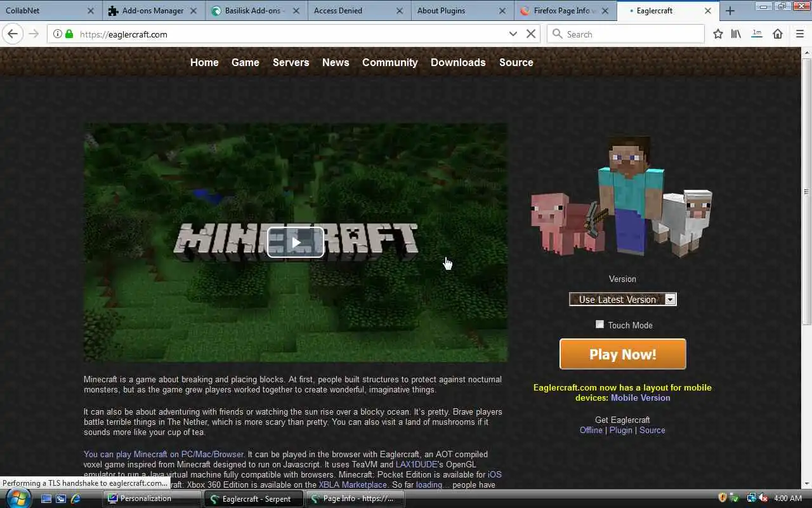
Task: Go back using the browser back arrow
Action: click(x=12, y=34)
